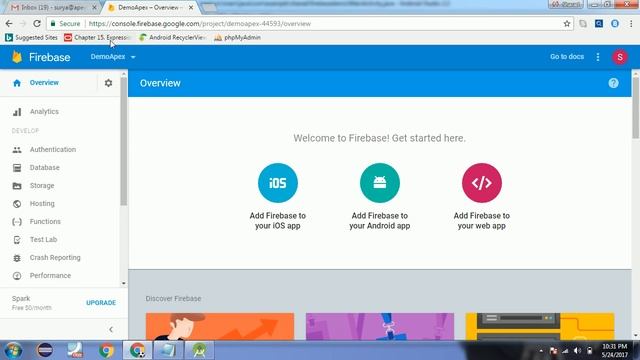Open the Firebase header three-dot menu
This screenshot has height=360, width=640.
(598, 57)
